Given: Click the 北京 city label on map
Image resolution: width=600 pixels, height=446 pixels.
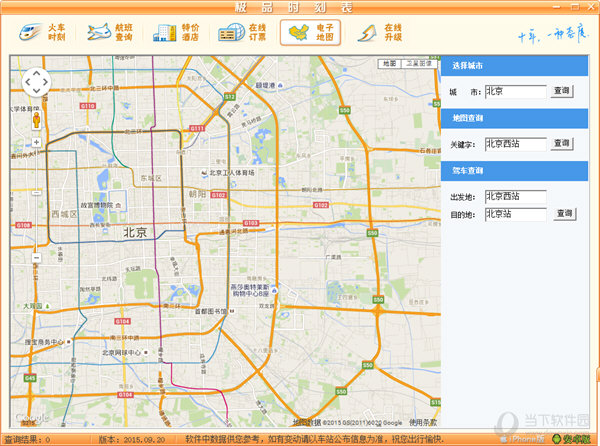Looking at the screenshot, I should [135, 232].
